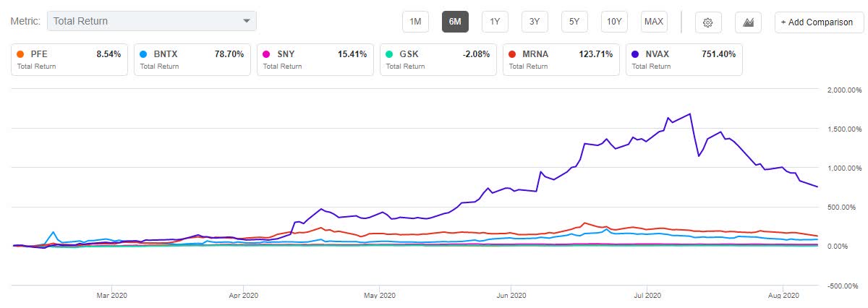Switch chart type via area chart icon
This screenshot has width=868, height=308.
click(x=748, y=22)
